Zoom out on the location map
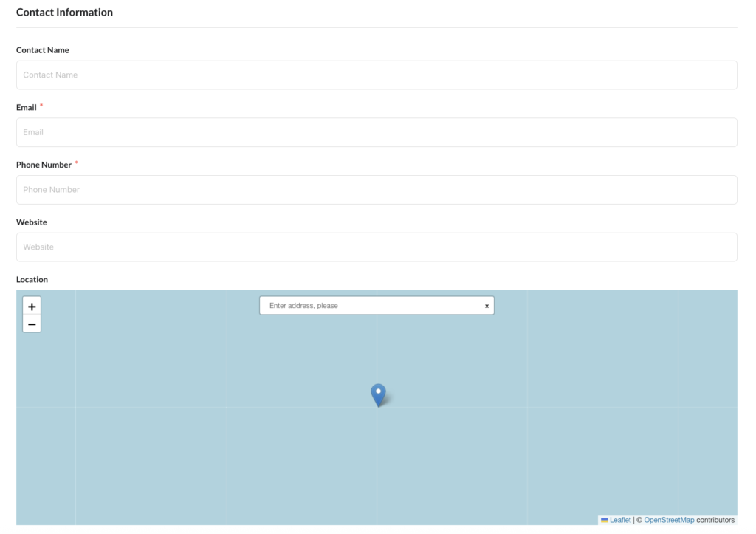The image size is (756, 534). point(32,324)
